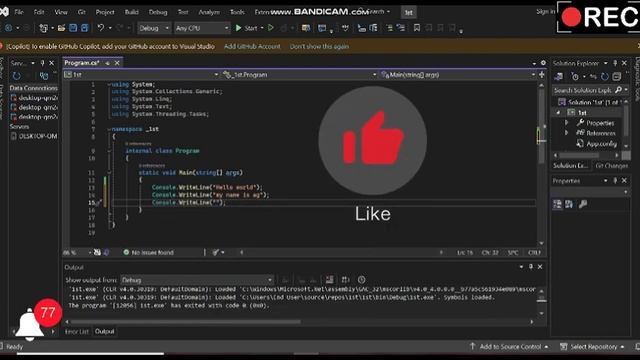Click the Save icon in toolbar
The width and height of the screenshot is (640, 360).
pyautogui.click(x=73, y=28)
